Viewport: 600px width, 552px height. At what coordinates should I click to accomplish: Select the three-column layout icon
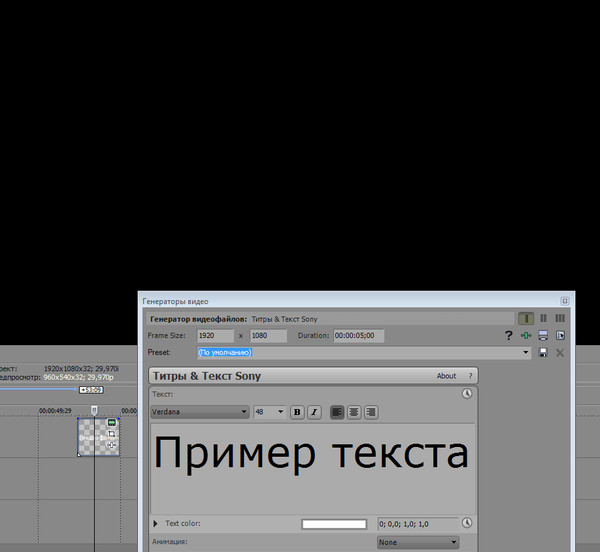[560, 318]
